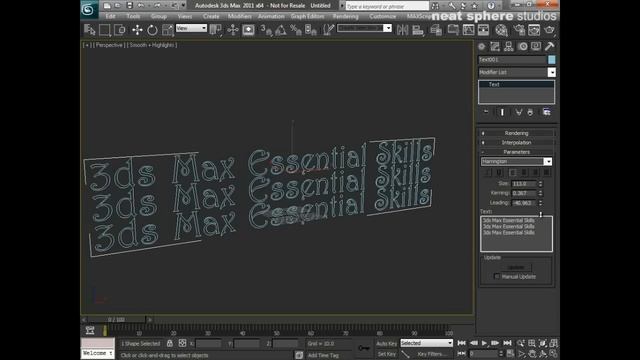The image size is (640, 360).
Task: Toggle Absolute/Offset transform type-in mode
Action: click(182, 343)
